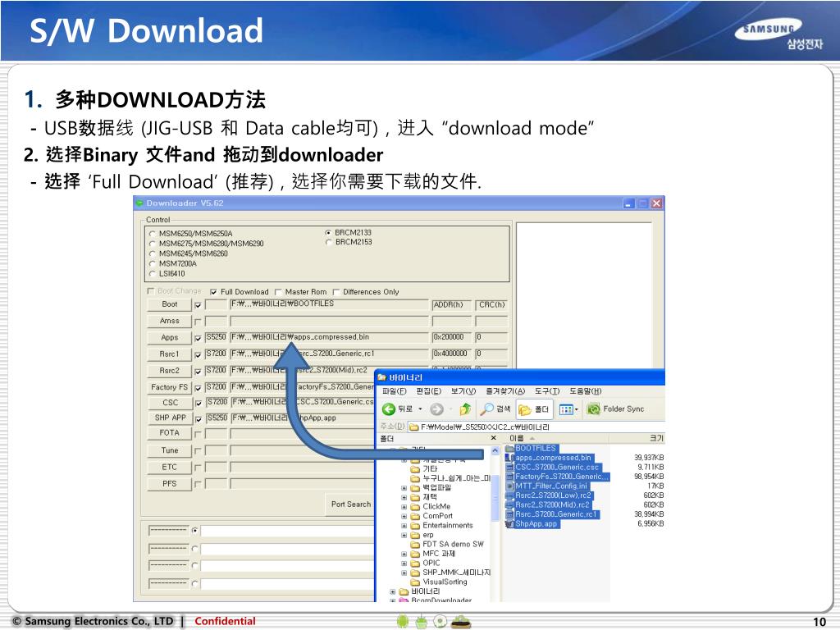Enable the Differences Only checkbox

(336, 292)
